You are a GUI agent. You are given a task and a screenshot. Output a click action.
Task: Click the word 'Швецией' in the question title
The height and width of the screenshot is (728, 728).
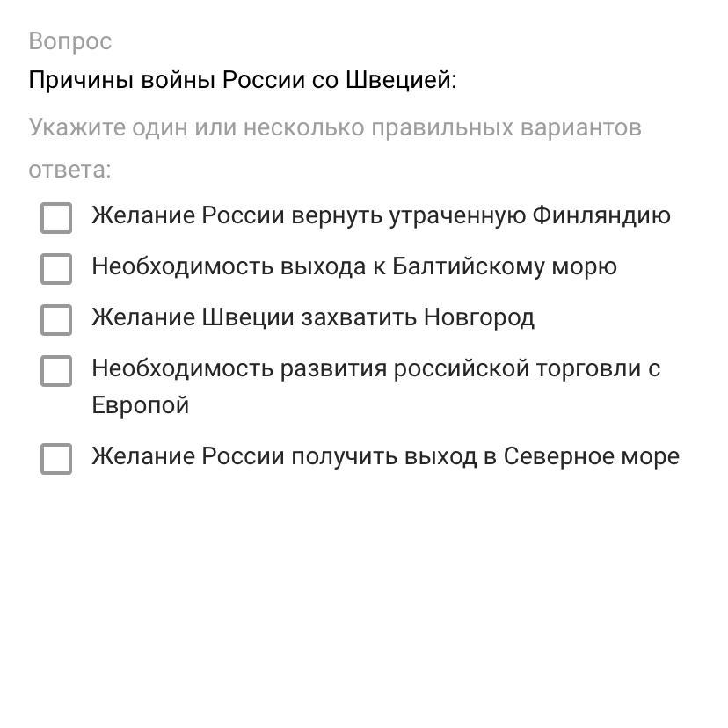pos(402,80)
